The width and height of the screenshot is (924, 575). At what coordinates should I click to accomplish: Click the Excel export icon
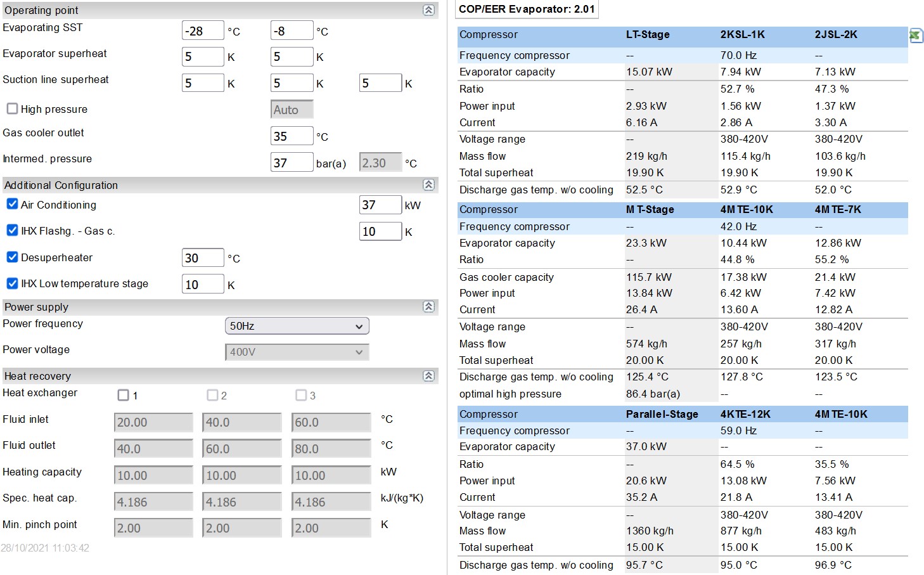(916, 36)
